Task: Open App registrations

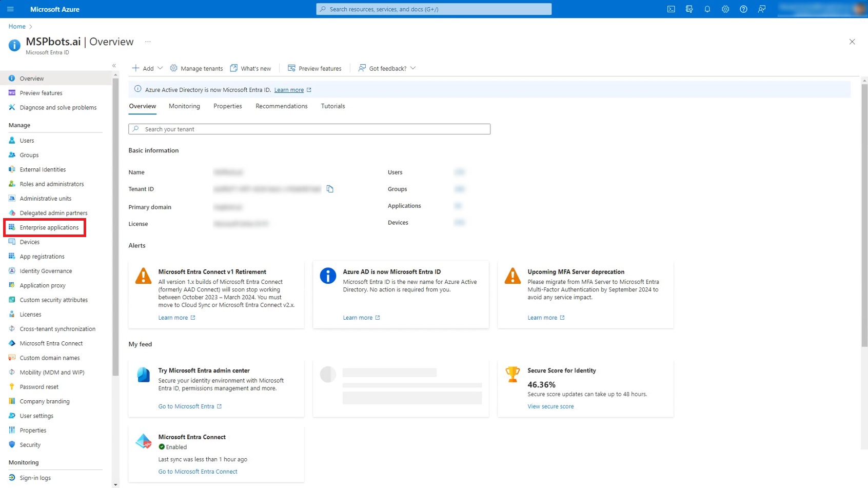Action: click(42, 256)
